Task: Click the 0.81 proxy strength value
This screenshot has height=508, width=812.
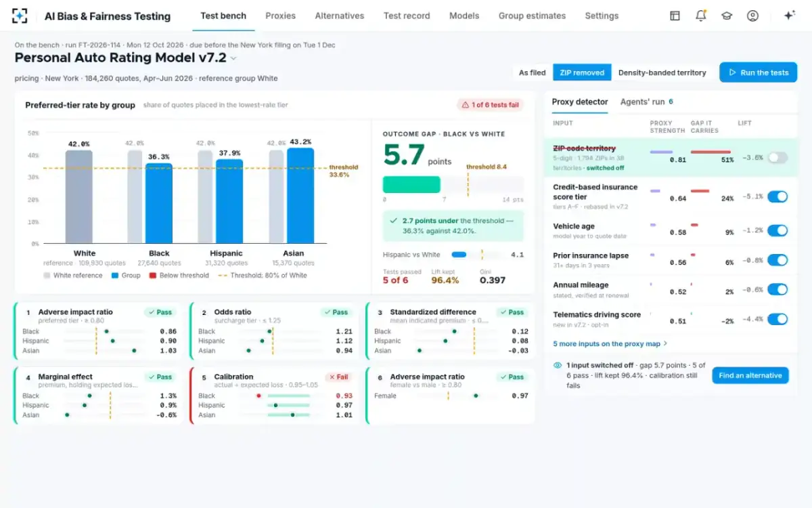Action: [678, 160]
